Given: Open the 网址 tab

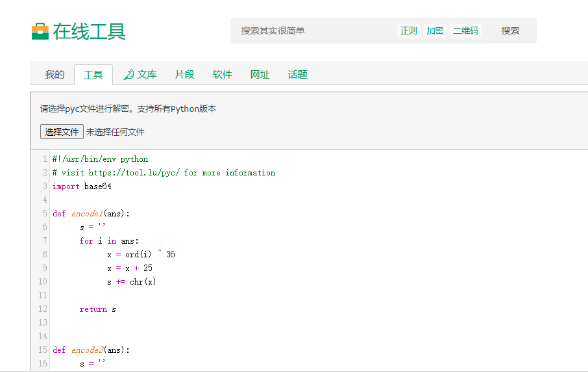Looking at the screenshot, I should pos(260,74).
